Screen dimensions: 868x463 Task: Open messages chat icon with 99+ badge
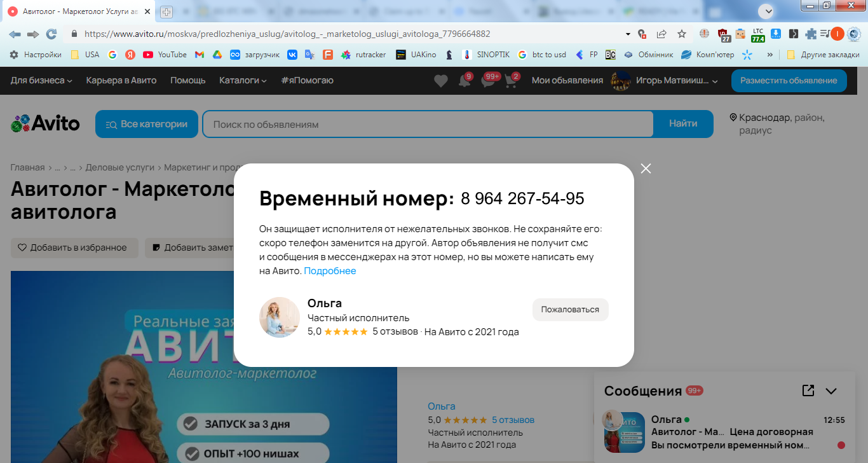click(x=490, y=81)
